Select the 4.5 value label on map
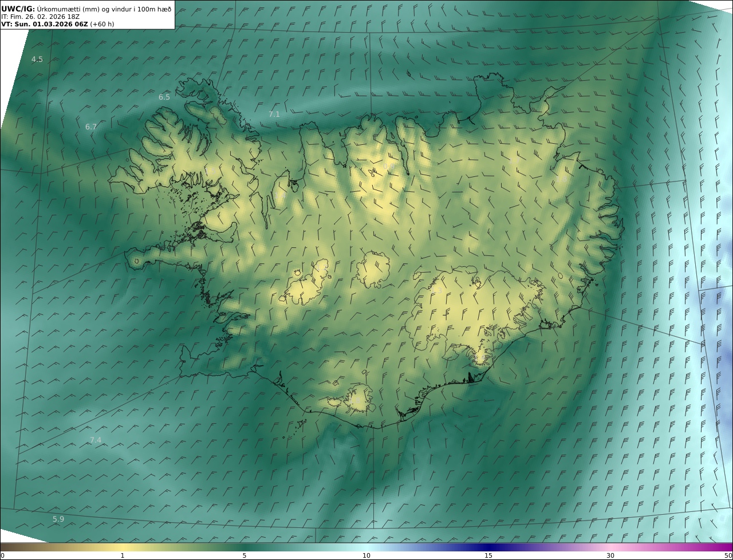733x560 pixels. click(37, 60)
